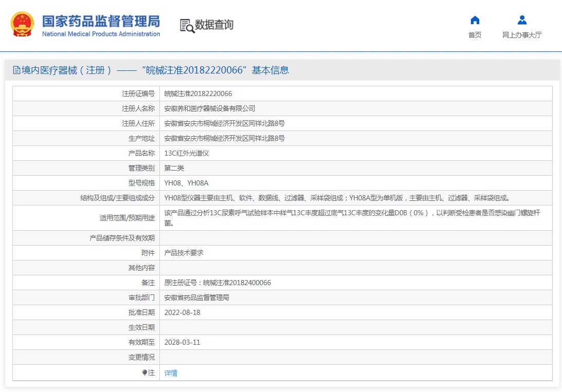Click the 变更情况 row label

(141, 357)
